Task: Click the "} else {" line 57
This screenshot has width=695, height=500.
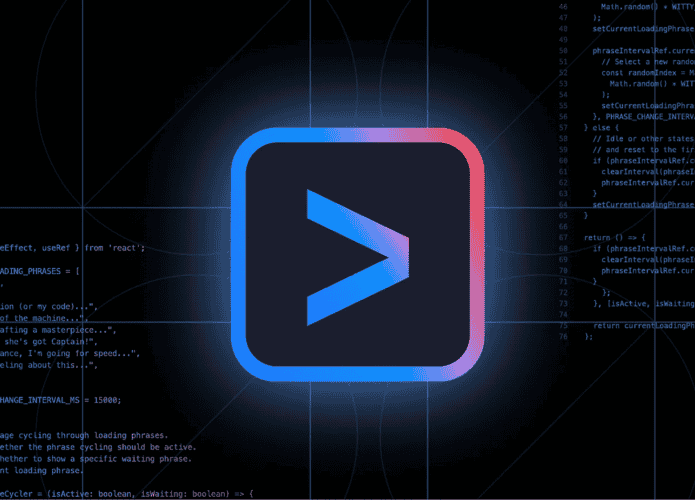Action: pos(601,128)
